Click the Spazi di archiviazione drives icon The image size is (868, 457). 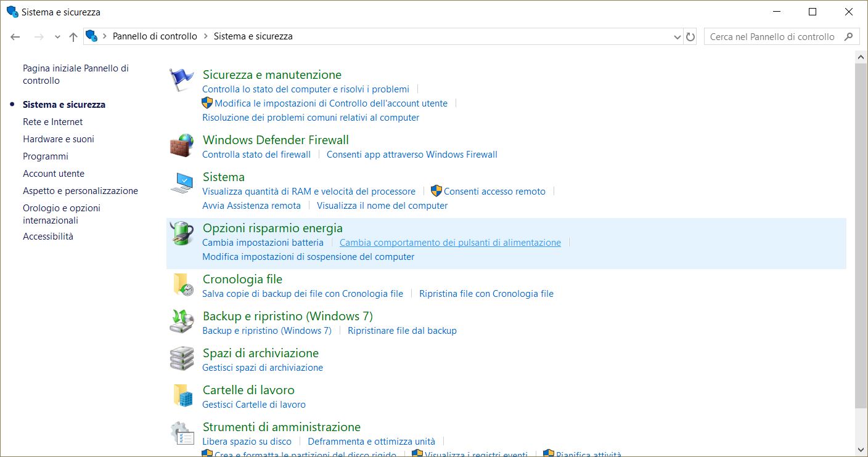(182, 359)
